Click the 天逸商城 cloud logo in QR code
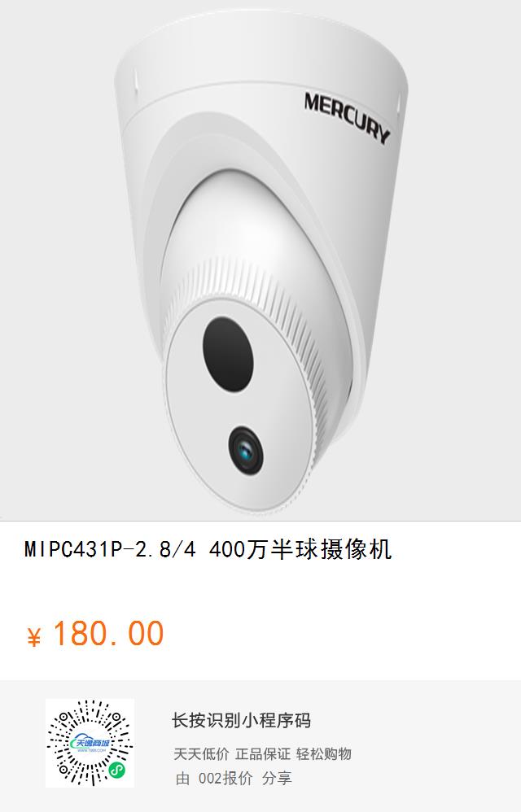Image resolution: width=521 pixels, height=812 pixels. 90,743
